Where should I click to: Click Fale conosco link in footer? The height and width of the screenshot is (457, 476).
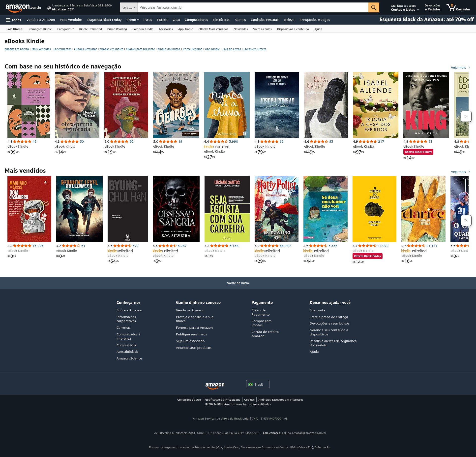point(271,433)
